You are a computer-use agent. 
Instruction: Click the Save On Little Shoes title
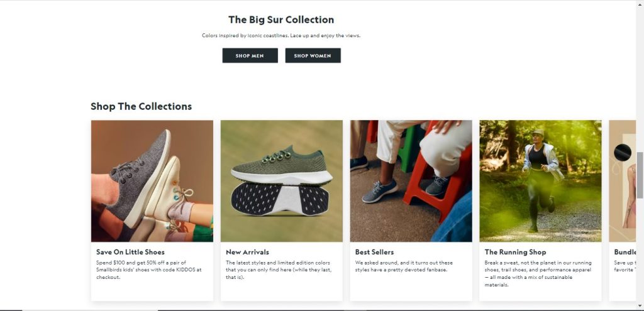pos(130,252)
